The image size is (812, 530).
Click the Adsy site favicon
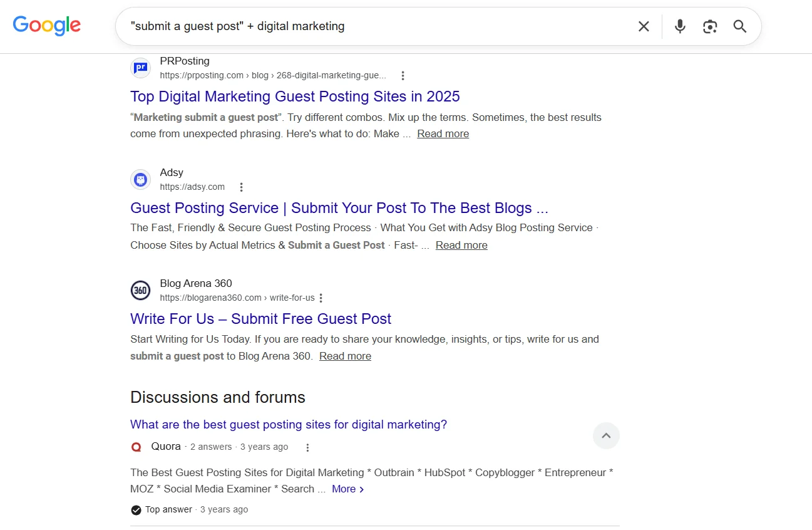pyautogui.click(x=140, y=179)
